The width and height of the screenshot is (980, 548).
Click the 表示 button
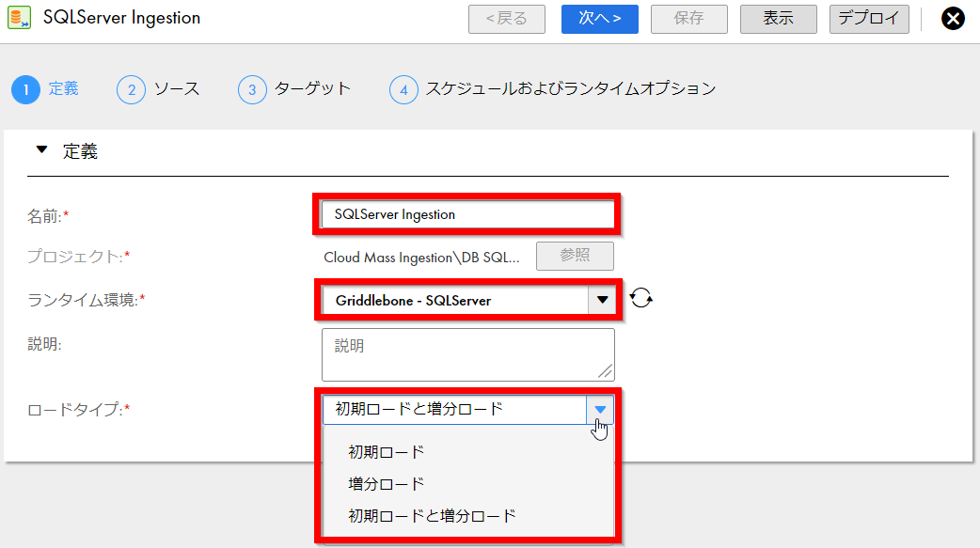coord(778,19)
